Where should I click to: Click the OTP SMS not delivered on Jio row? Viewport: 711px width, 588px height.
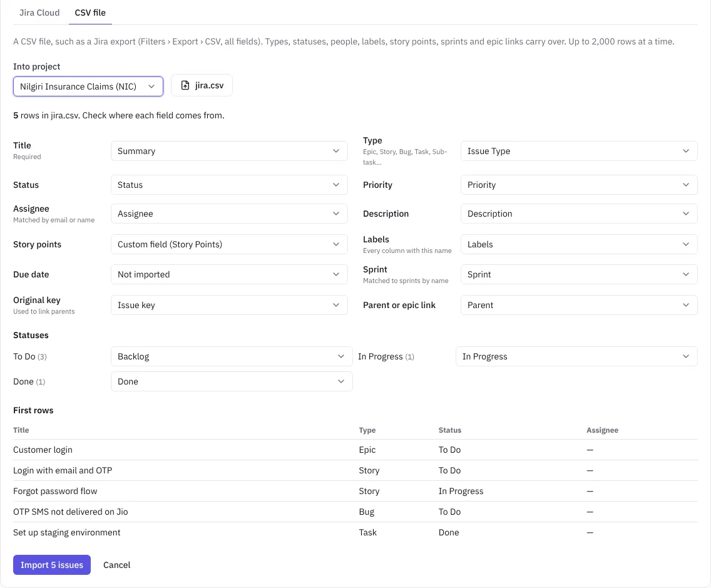[355, 512]
